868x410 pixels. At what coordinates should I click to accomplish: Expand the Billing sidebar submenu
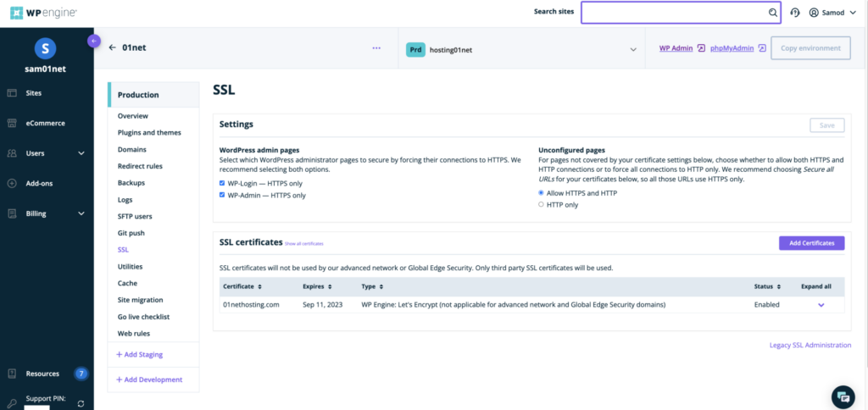[81, 213]
